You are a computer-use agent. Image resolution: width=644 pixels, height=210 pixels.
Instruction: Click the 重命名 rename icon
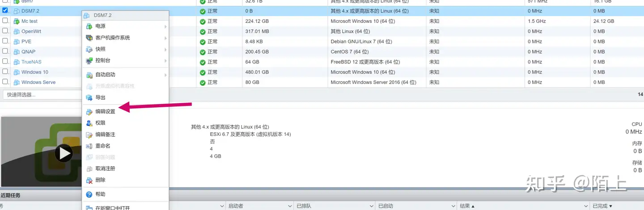point(89,146)
